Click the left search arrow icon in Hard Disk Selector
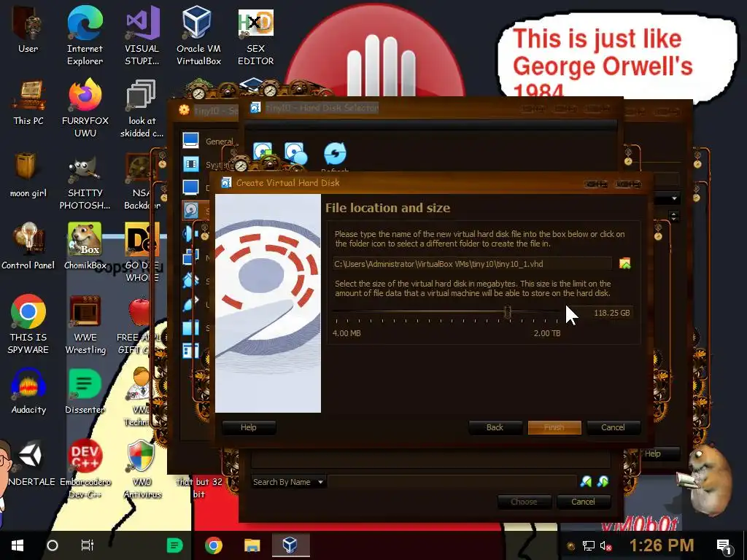Image resolution: width=747 pixels, height=560 pixels. pos(586,481)
